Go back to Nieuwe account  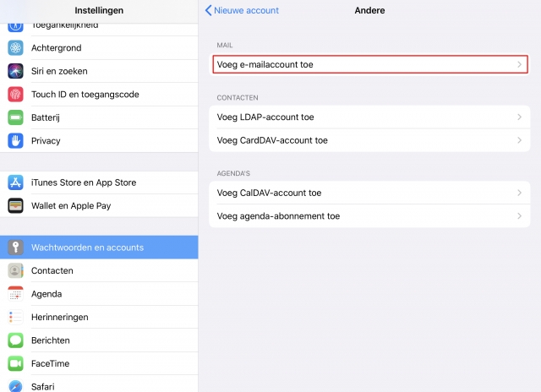point(242,11)
